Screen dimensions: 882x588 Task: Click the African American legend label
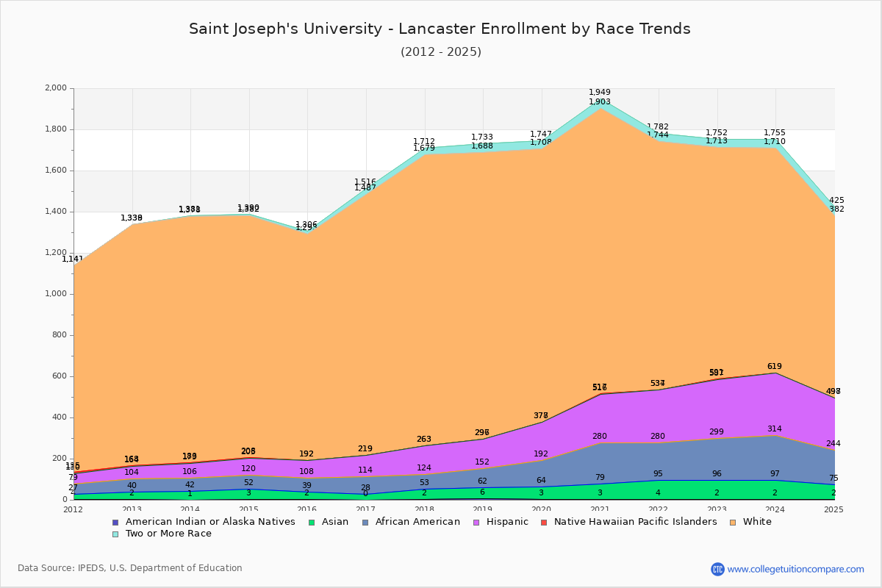pos(417,522)
